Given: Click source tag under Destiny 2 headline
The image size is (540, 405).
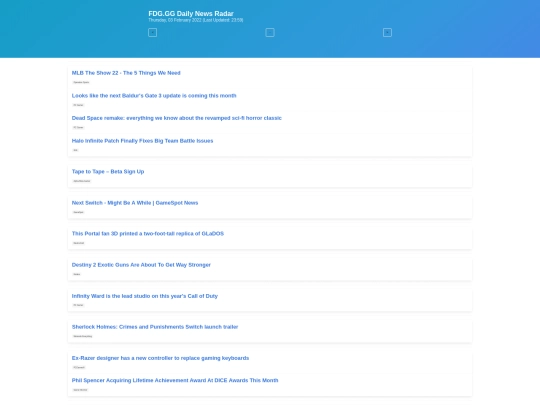Looking at the screenshot, I should (x=77, y=274).
